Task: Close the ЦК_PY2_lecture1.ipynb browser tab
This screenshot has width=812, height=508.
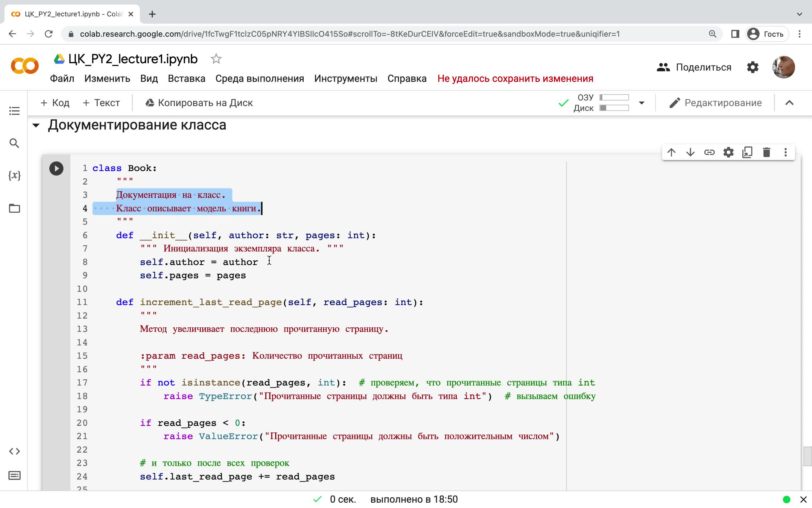Action: [x=131, y=14]
